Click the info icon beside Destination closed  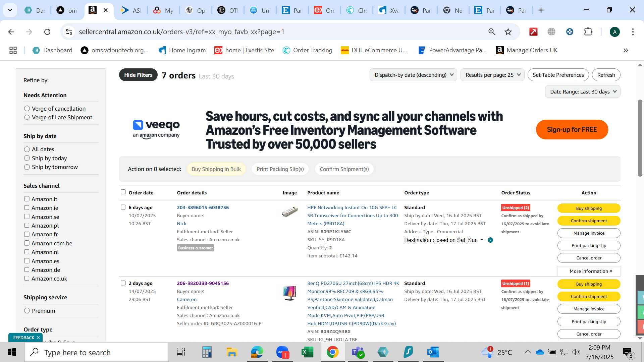click(490, 240)
